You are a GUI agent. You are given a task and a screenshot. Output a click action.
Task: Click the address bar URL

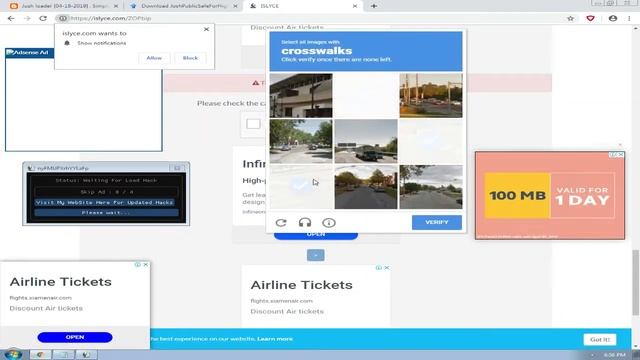pos(111,18)
